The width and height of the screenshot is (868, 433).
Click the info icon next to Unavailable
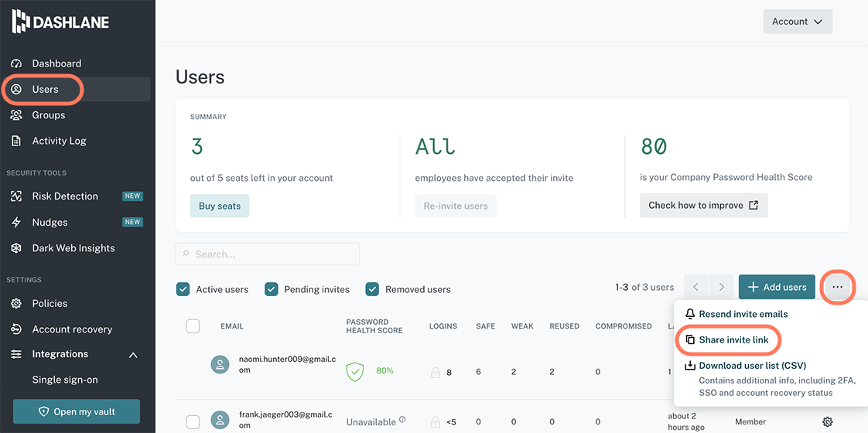(402, 419)
